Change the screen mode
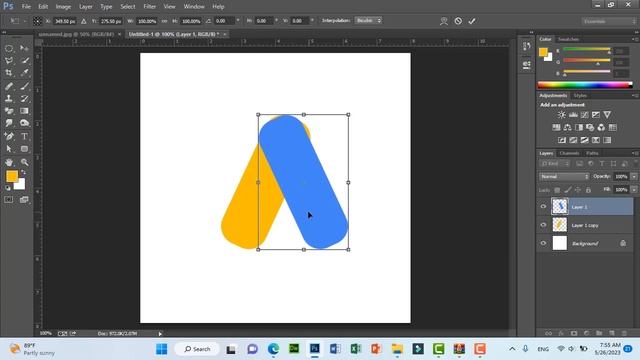The width and height of the screenshot is (640, 360). [x=24, y=200]
